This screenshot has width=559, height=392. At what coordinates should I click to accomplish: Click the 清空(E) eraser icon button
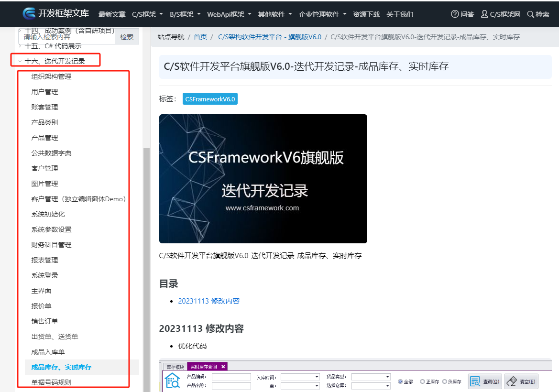(521, 381)
